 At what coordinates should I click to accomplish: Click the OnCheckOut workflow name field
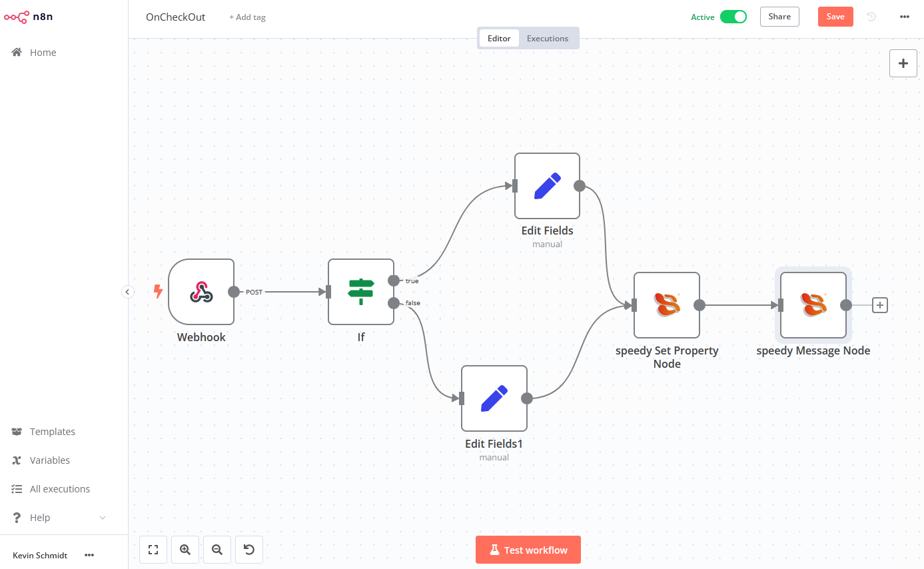pyautogui.click(x=176, y=17)
